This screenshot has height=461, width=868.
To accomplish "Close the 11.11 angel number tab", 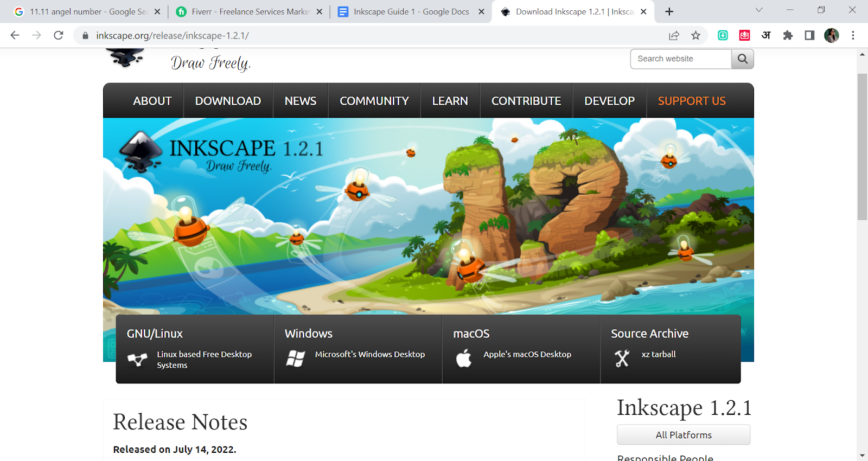I will tap(157, 11).
